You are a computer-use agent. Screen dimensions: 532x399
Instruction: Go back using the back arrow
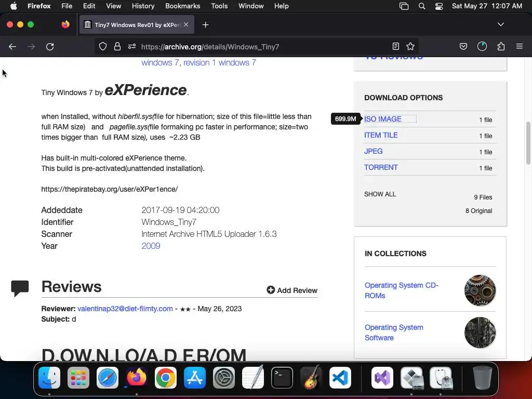pyautogui.click(x=12, y=46)
